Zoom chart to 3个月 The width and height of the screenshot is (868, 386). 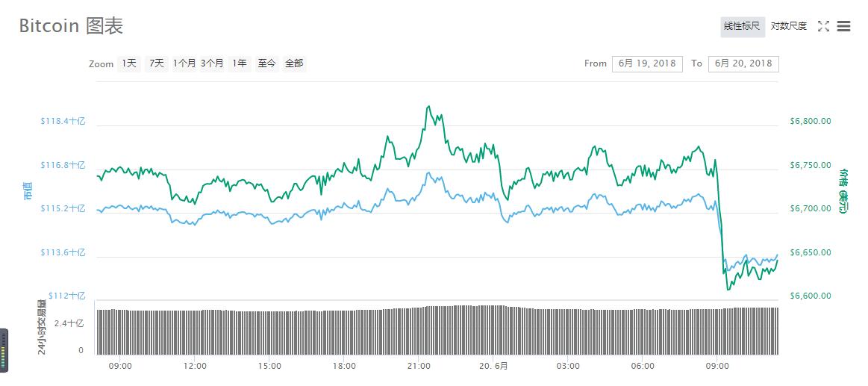[x=211, y=63]
